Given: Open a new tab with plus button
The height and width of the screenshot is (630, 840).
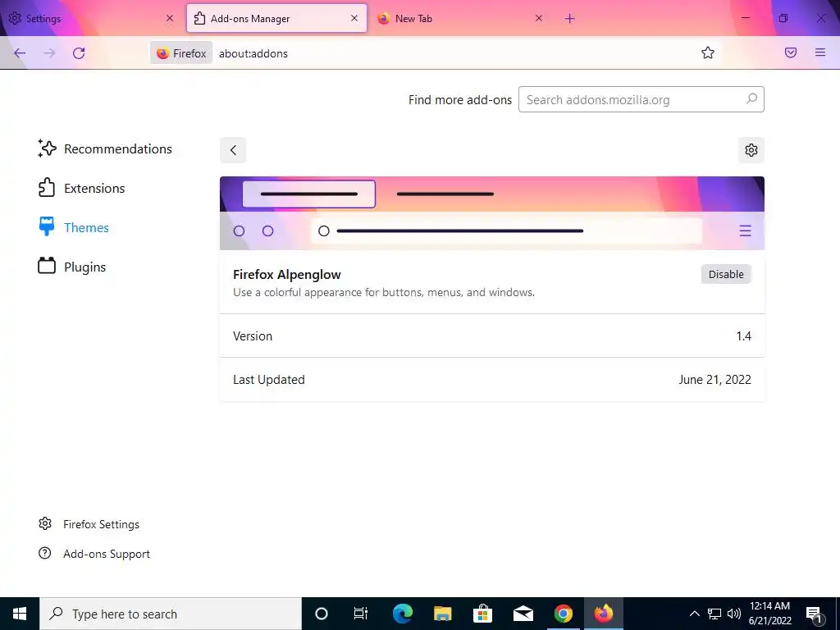Looking at the screenshot, I should pos(569,19).
